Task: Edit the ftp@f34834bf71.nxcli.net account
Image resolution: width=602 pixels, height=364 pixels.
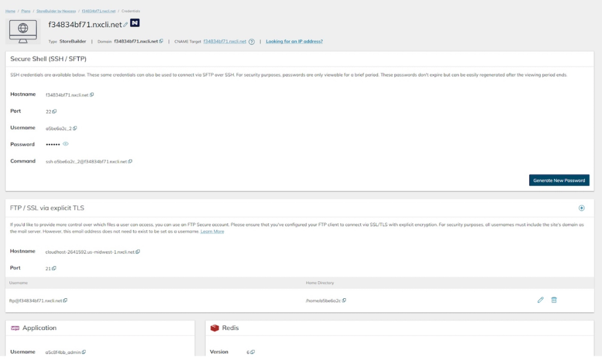Action: [540, 299]
